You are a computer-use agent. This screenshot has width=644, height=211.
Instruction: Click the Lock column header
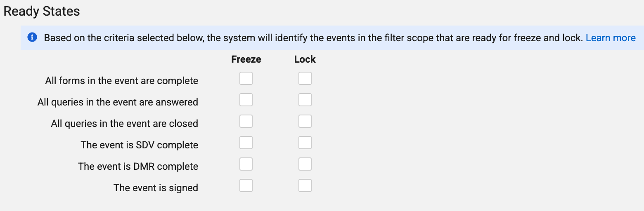pos(305,59)
